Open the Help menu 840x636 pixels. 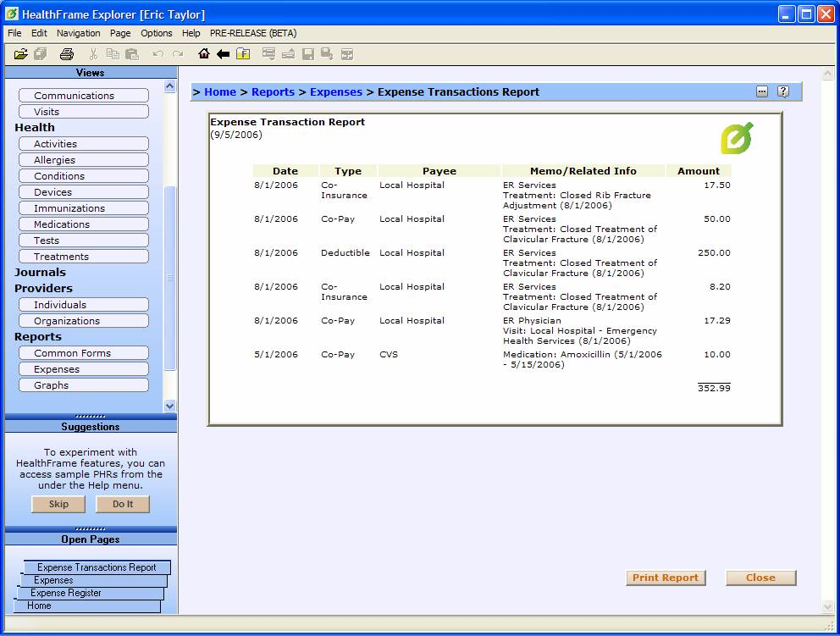pos(191,33)
